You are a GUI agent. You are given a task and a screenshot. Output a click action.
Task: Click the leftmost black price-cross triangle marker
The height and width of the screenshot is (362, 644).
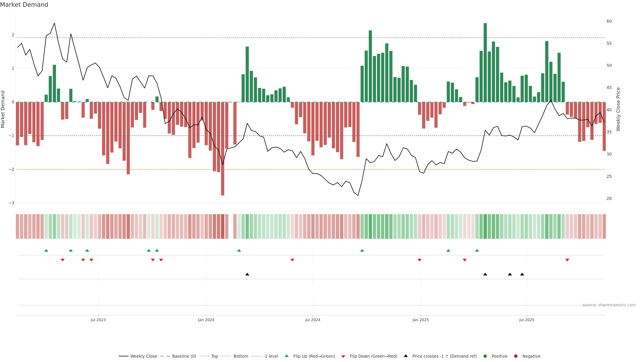(x=247, y=274)
